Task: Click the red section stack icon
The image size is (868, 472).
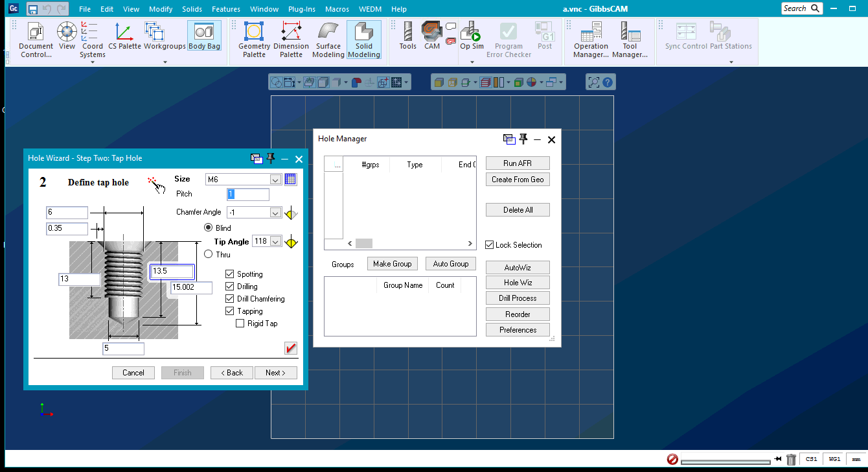Action: click(x=486, y=82)
